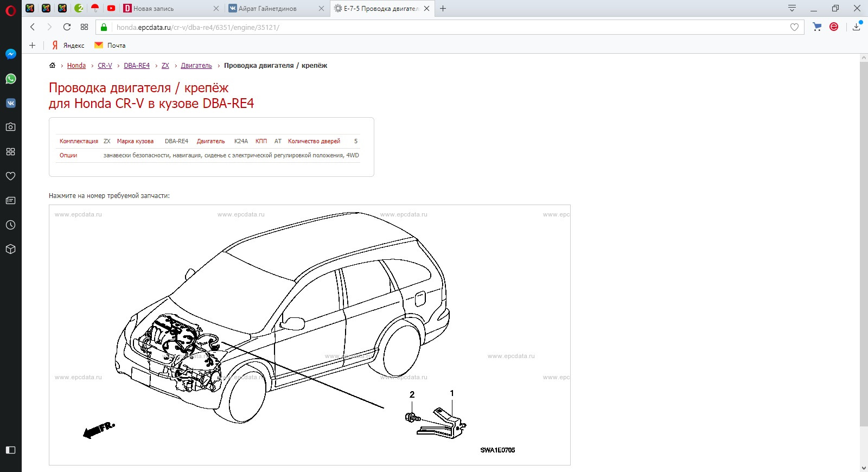Screen dimensions: 868x472
Task: Select part number 2 in the diagram
Action: [x=412, y=395]
